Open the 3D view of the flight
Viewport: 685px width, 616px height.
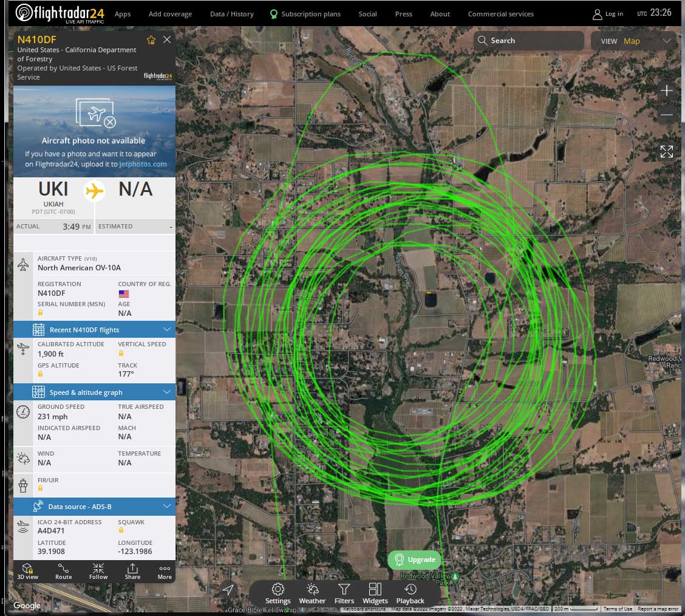point(27,571)
